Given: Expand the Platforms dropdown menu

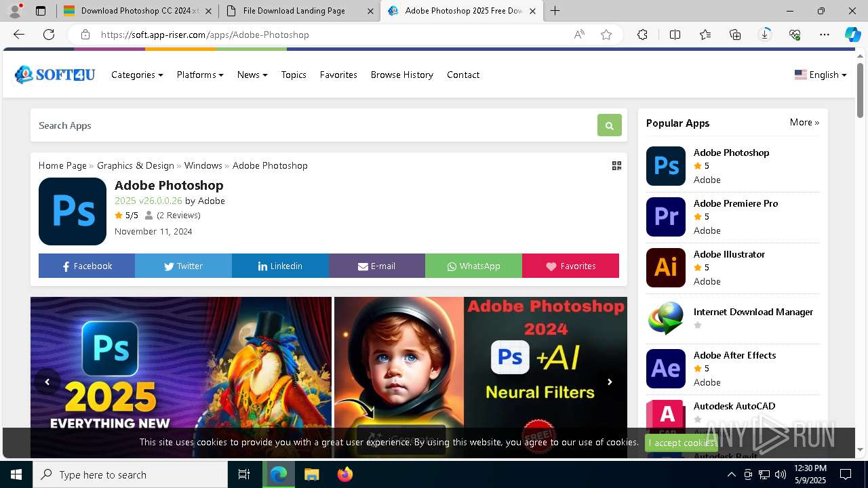Looking at the screenshot, I should 200,75.
